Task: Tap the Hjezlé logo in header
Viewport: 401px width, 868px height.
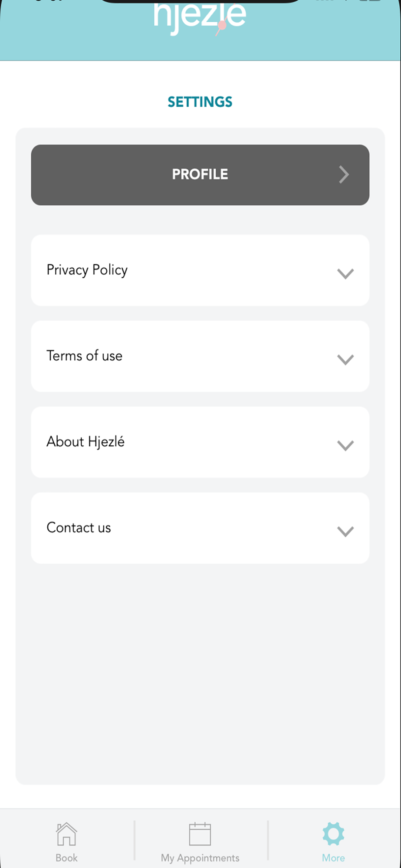Action: click(x=200, y=18)
